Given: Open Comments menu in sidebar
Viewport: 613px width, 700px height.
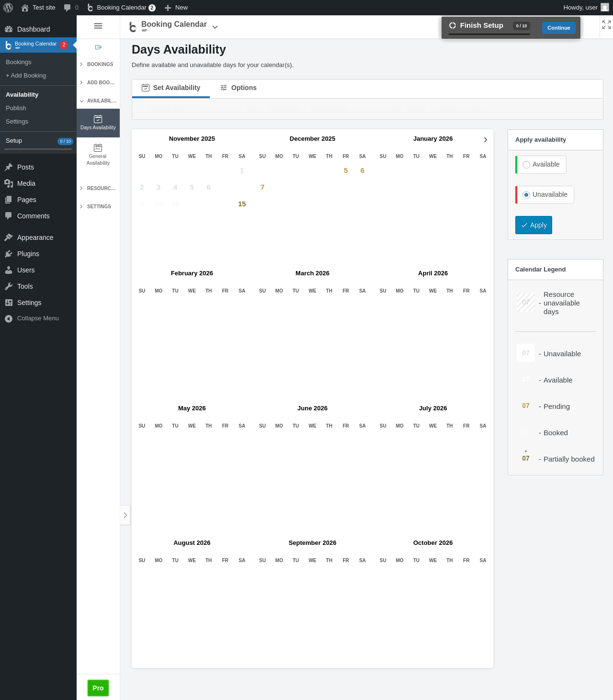Looking at the screenshot, I should 38,216.
